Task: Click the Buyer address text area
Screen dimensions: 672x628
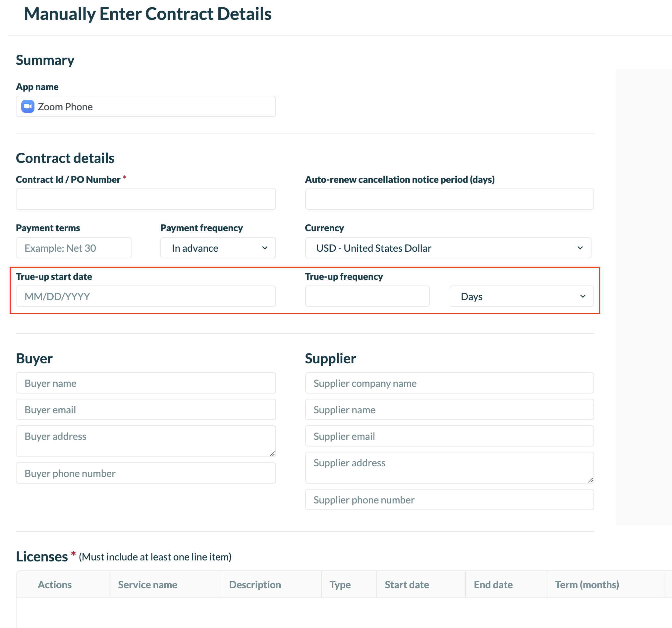Action: coord(146,441)
